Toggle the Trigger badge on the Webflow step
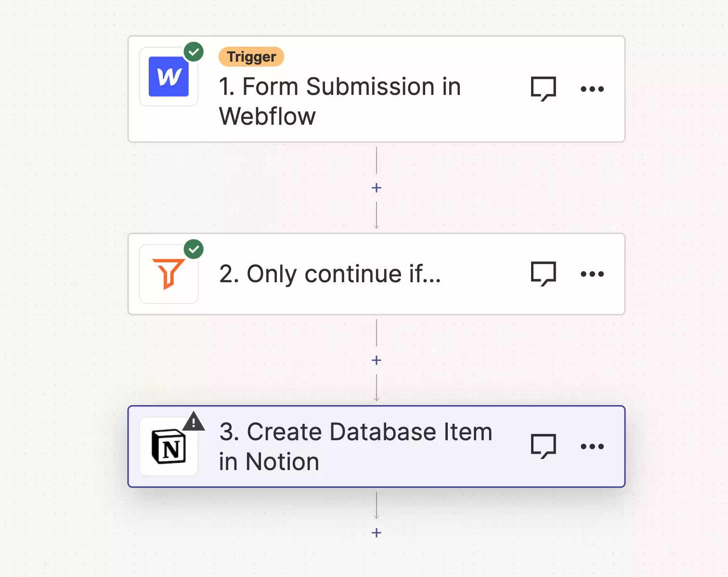 pos(251,56)
